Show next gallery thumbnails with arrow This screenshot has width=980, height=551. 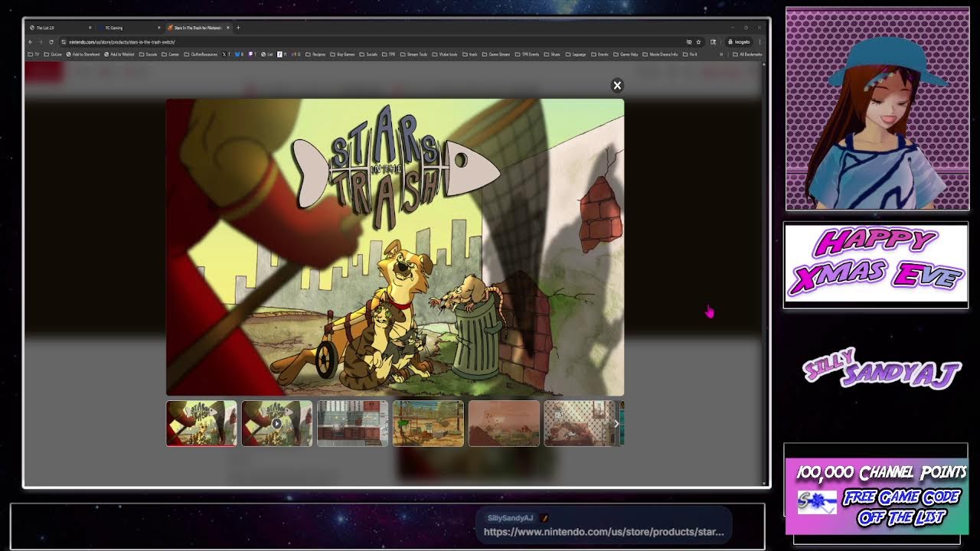pos(616,423)
